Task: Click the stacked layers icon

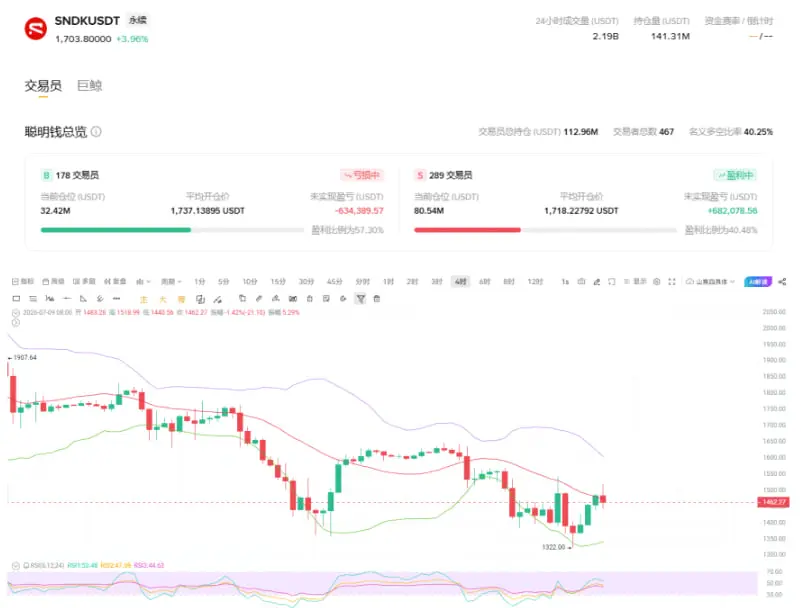Action: 200,299
